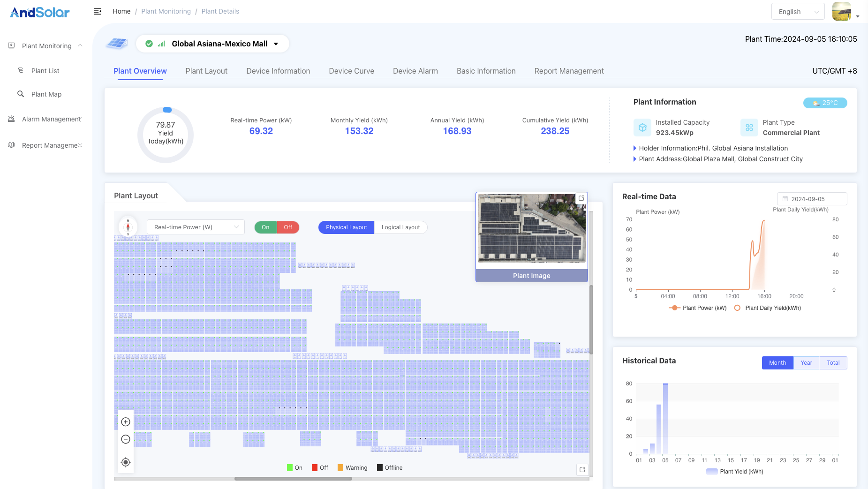The width and height of the screenshot is (868, 489).
Task: Open the user avatar menu
Action: pos(842,11)
